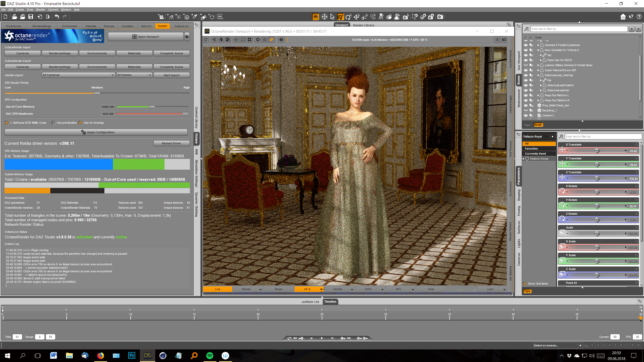Collapse the HistoricalLady_HairCap tree node
The height and width of the screenshot is (362, 644).
[x=538, y=75]
